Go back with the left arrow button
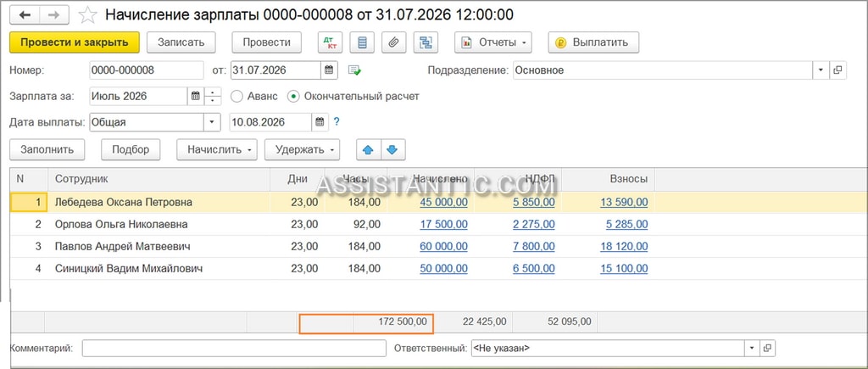Image resolution: width=868 pixels, height=369 pixels. pyautogui.click(x=25, y=14)
